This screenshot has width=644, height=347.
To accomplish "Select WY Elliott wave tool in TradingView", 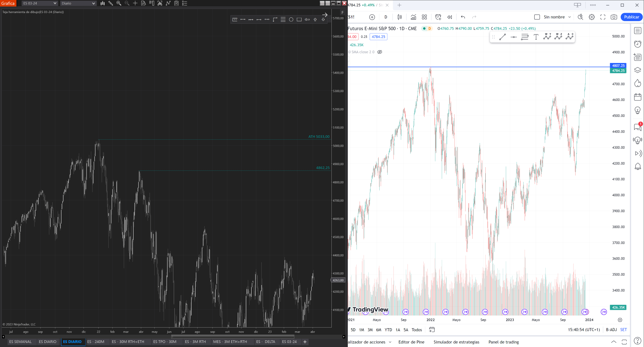I will [547, 37].
